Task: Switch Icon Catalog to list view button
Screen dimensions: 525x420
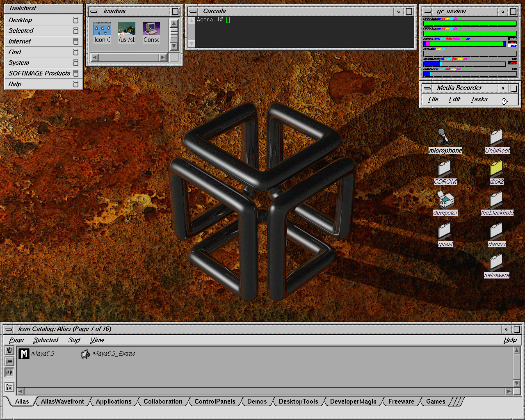Action: [9, 361]
